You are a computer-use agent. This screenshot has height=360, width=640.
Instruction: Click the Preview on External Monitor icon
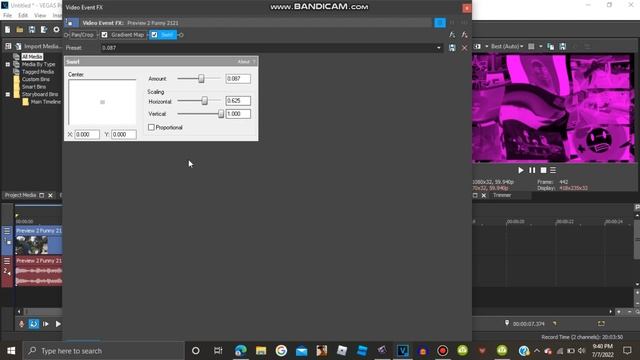[477, 47]
